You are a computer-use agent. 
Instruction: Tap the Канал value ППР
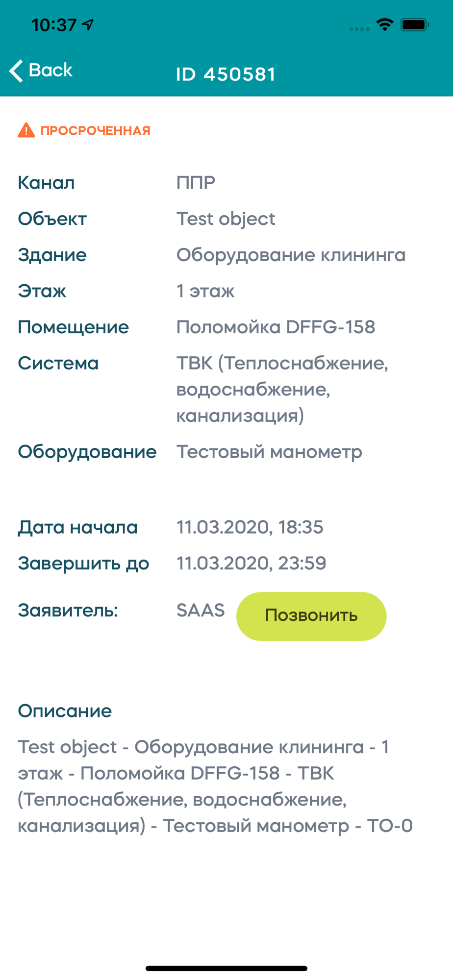pyautogui.click(x=196, y=183)
